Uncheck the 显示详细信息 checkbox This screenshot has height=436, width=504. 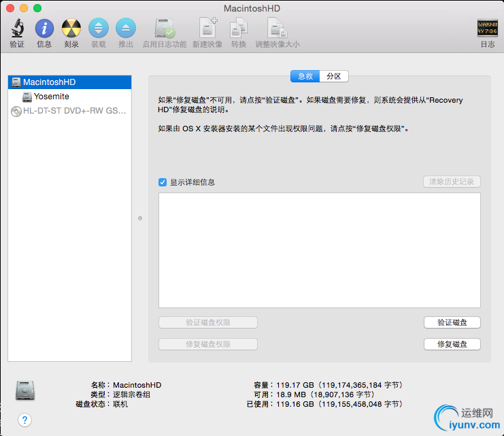pyautogui.click(x=163, y=182)
